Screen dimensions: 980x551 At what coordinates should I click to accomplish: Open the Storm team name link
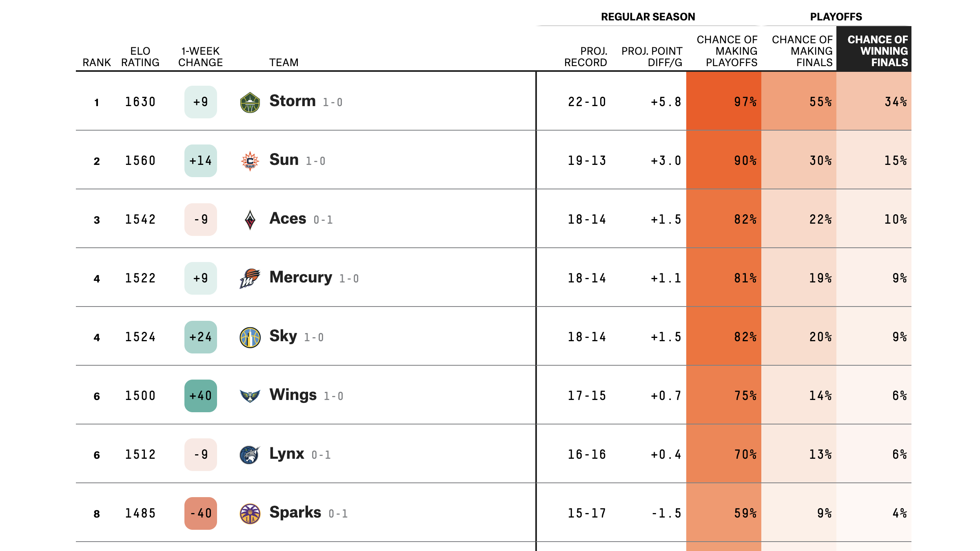pos(293,101)
